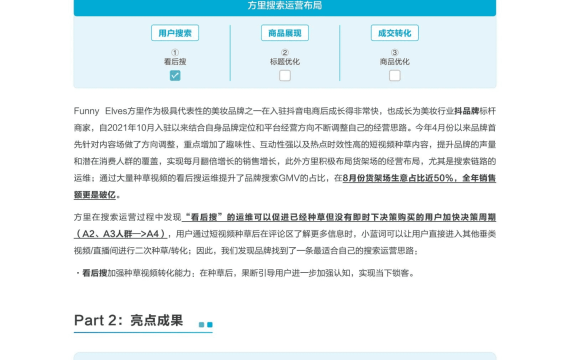Click the ② 标题优化 label
570x360 pixels.
(285, 57)
